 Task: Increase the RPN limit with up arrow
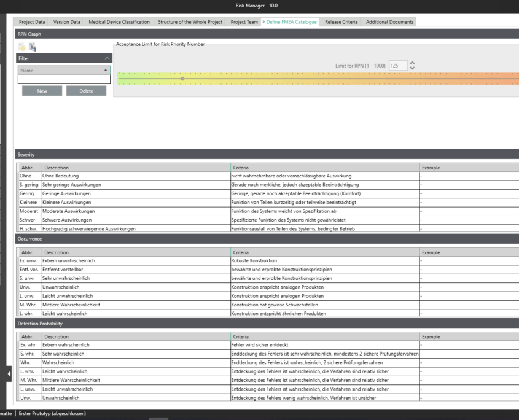tap(412, 63)
